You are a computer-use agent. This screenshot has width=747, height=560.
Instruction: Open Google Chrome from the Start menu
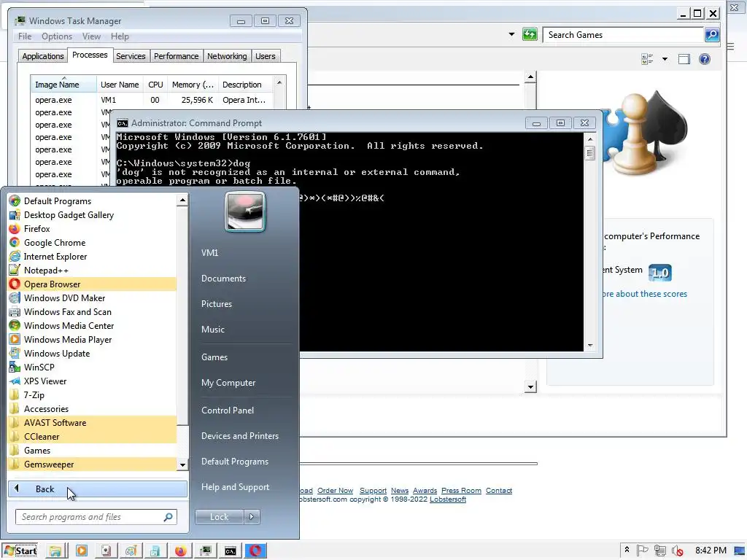pos(92,242)
